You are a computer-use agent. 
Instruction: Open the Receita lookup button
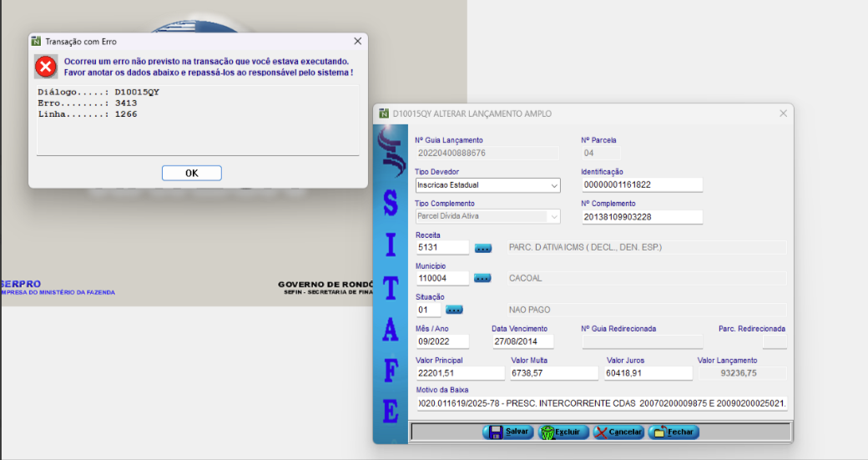tap(483, 248)
